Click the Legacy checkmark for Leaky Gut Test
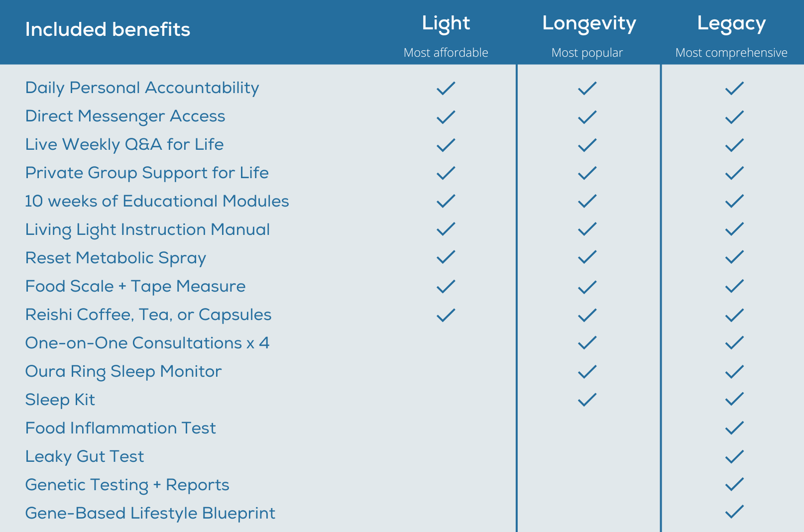The width and height of the screenshot is (804, 532). point(734,456)
